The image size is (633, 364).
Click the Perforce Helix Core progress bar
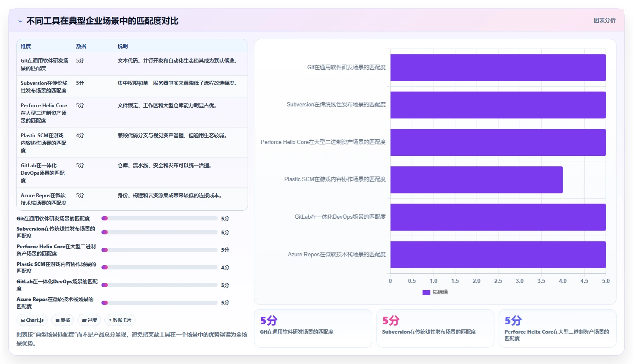point(159,250)
